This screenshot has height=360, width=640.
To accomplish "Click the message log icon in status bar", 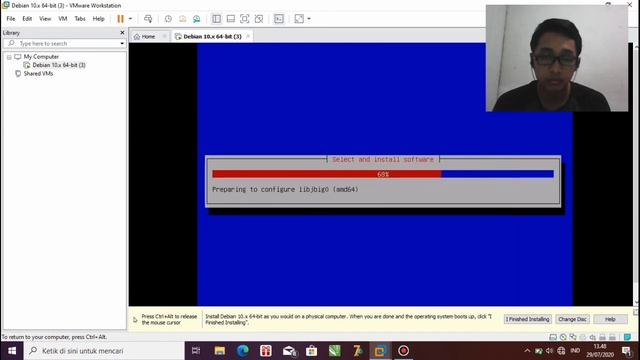I will 627,337.
